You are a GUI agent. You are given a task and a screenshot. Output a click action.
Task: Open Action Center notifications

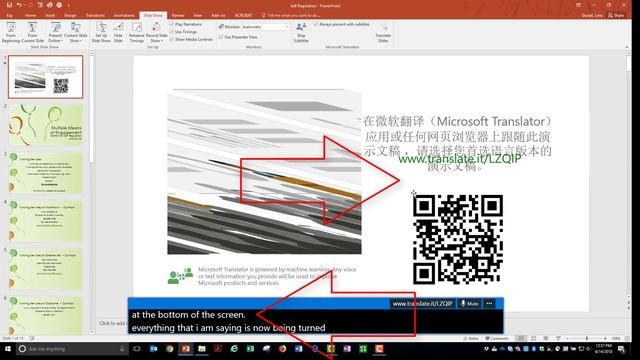tap(621, 349)
